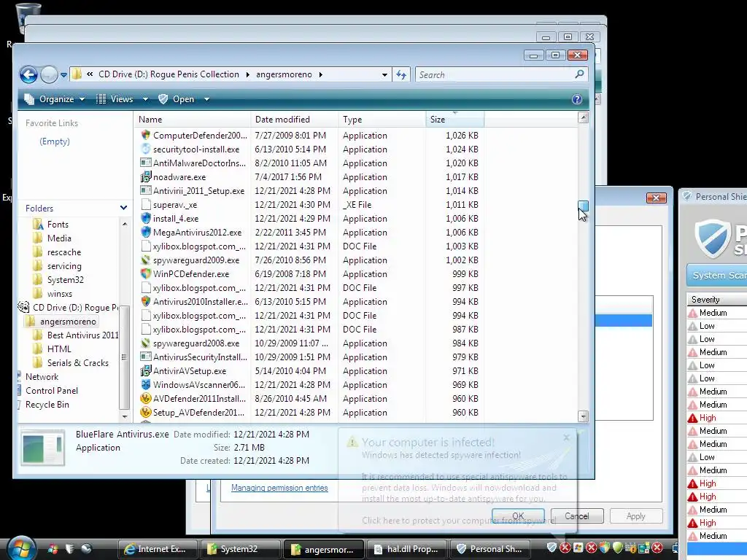Expand the address bar history dropdown

pyautogui.click(x=384, y=75)
